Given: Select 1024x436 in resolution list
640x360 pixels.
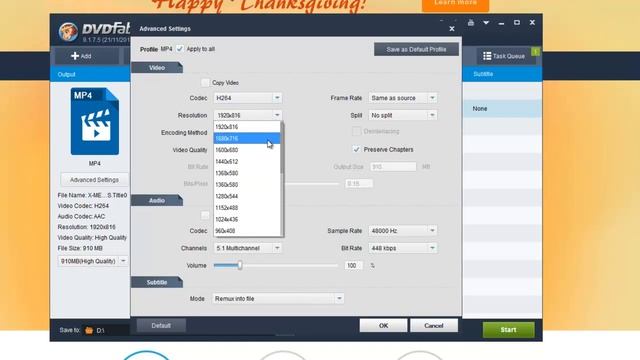Looking at the screenshot, I should 247,220.
